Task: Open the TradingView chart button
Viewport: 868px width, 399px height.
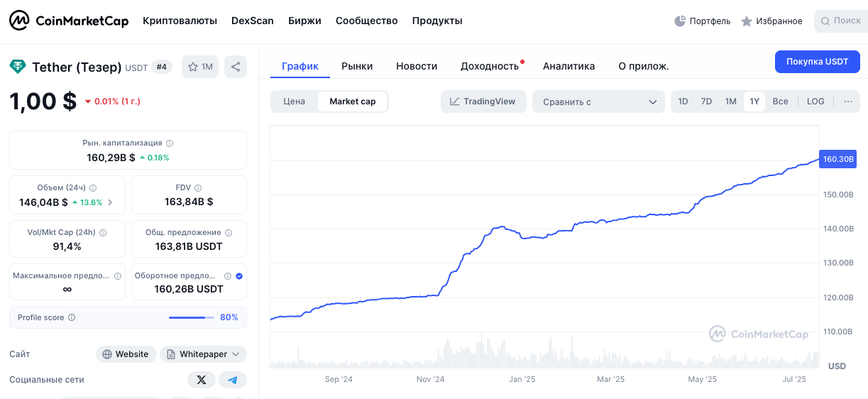Action: [483, 102]
